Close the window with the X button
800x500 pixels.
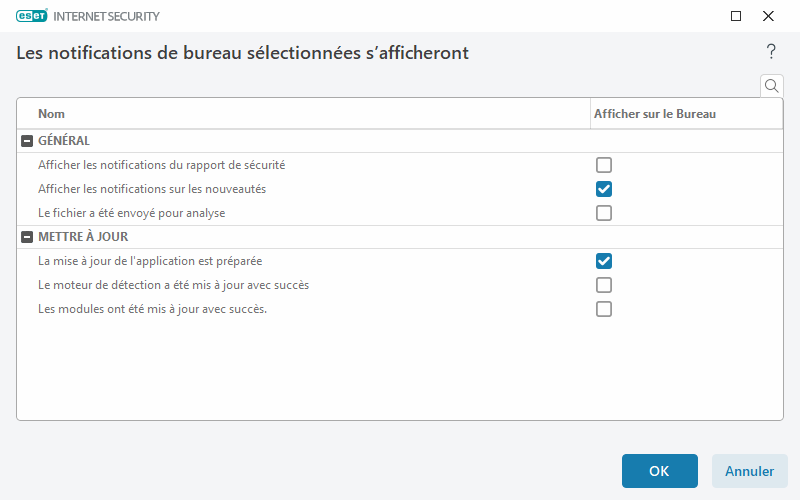point(768,16)
